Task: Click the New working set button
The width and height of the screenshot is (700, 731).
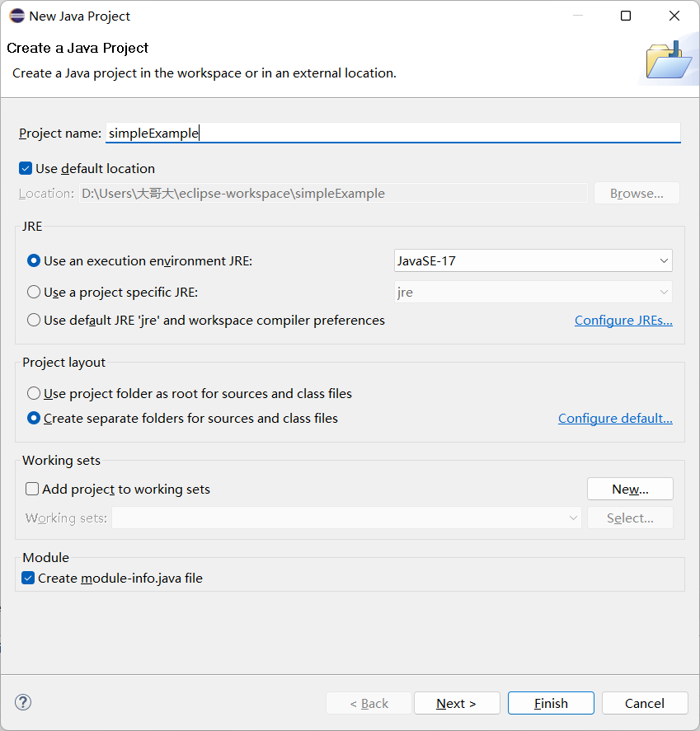Action: pos(630,490)
